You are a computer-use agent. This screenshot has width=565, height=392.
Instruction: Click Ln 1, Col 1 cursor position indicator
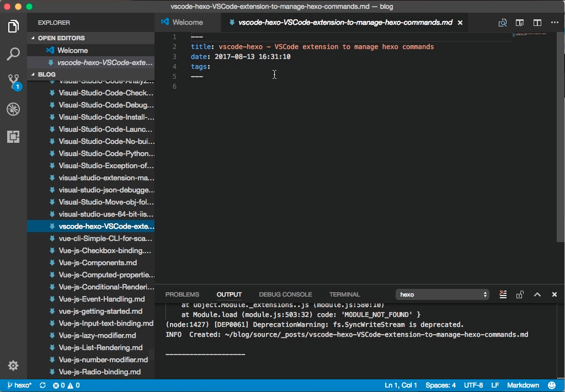tap(401, 385)
